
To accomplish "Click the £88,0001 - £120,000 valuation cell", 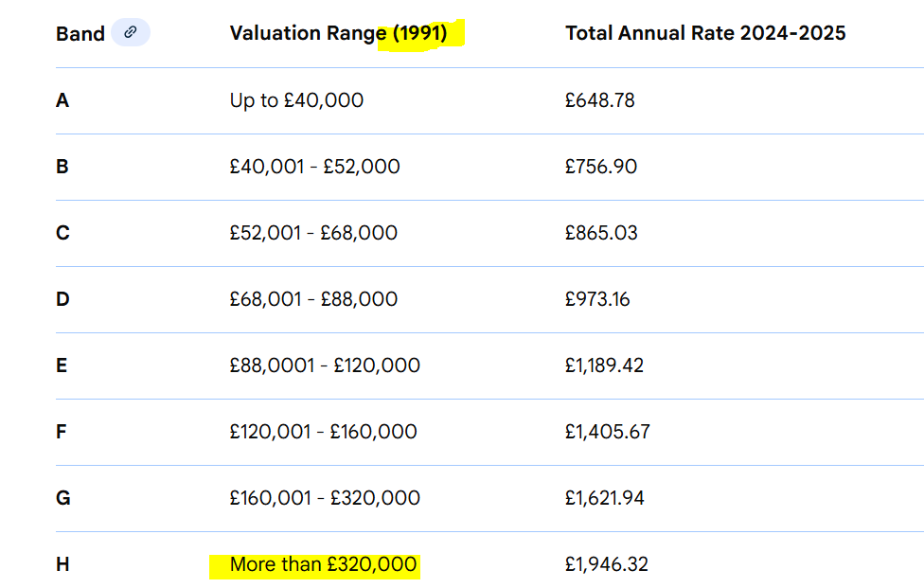I will 325,365.
